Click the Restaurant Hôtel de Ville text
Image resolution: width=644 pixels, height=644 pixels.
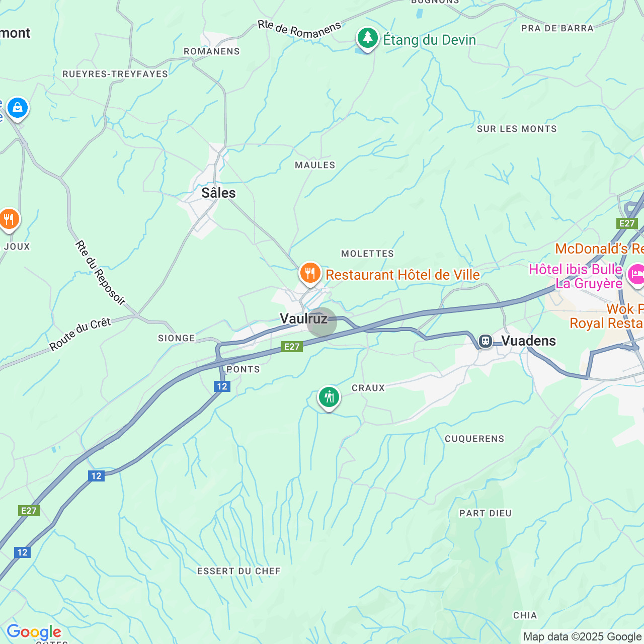[x=403, y=275]
